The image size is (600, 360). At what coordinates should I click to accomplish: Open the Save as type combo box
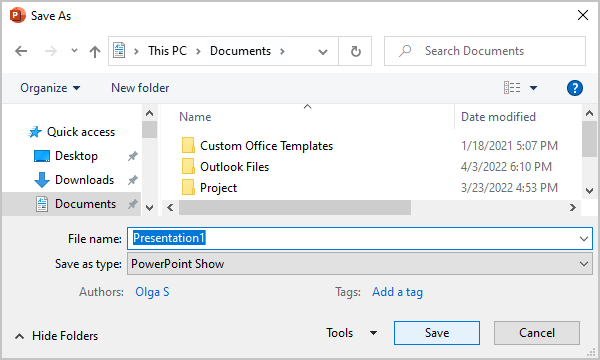[x=360, y=264]
